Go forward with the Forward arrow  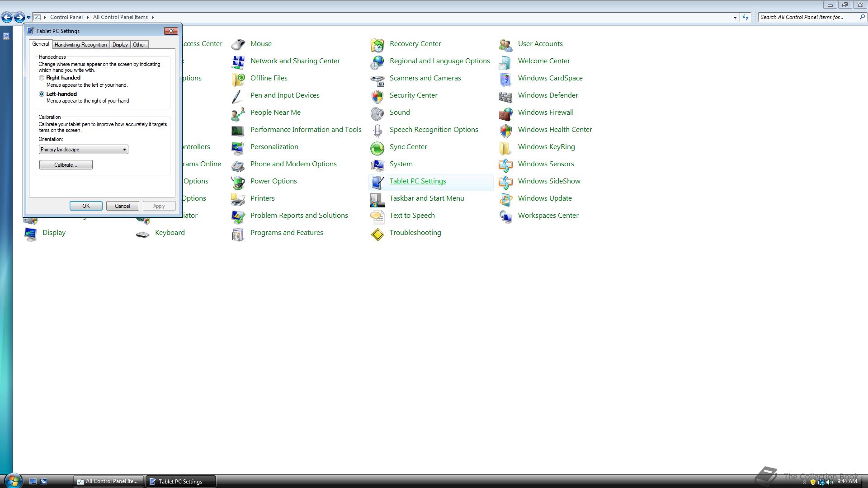click(x=19, y=17)
